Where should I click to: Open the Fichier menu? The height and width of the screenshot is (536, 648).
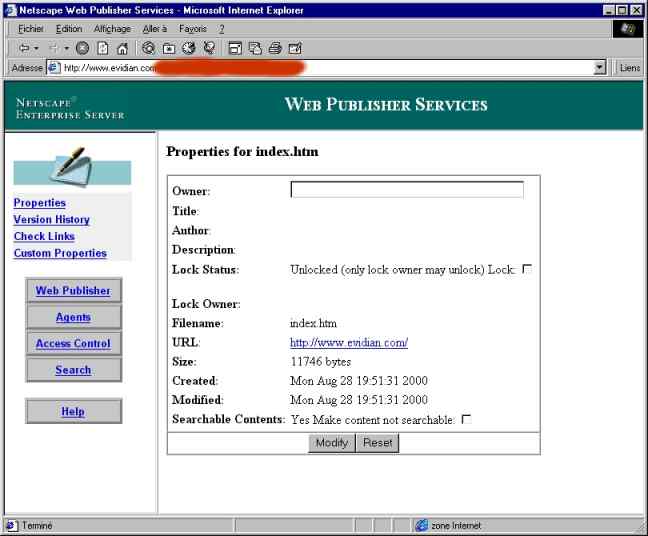pos(31,29)
